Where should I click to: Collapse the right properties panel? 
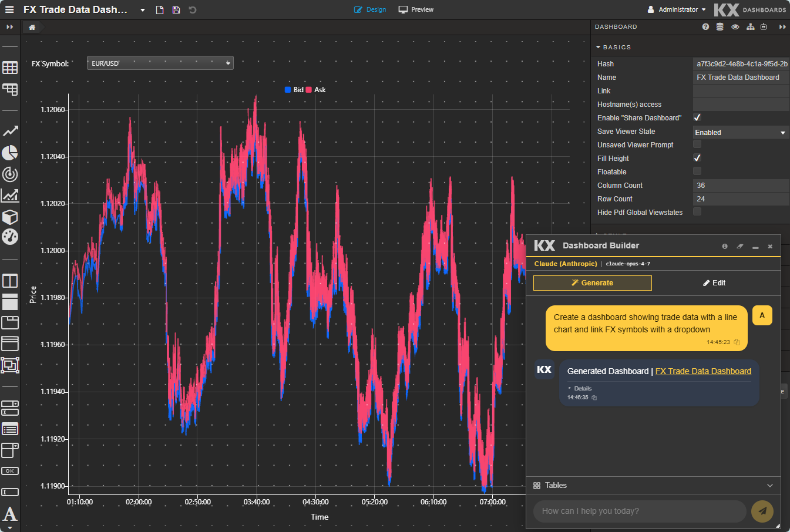click(x=782, y=27)
